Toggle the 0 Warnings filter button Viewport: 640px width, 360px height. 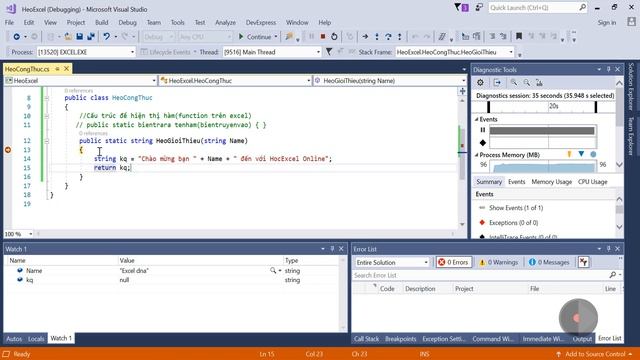click(x=498, y=262)
